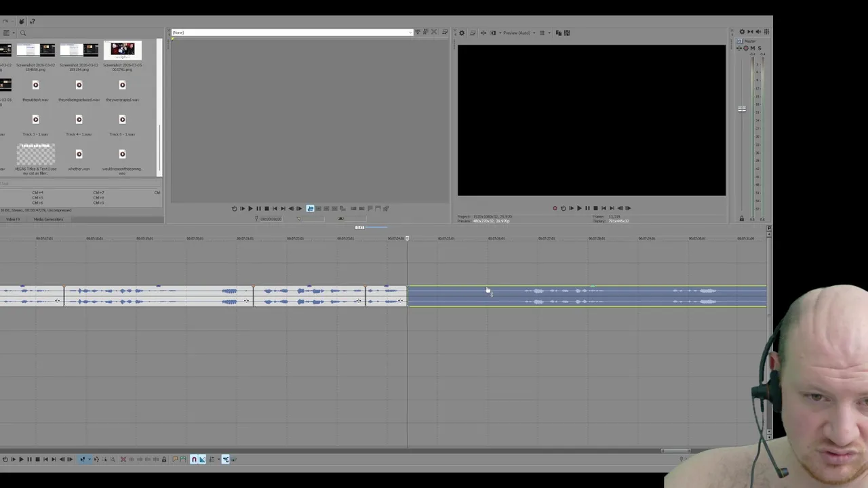Viewport: 868px width, 488px height.
Task: Toggle Automatic Crossfades in timeline toolbar
Action: tap(202, 459)
